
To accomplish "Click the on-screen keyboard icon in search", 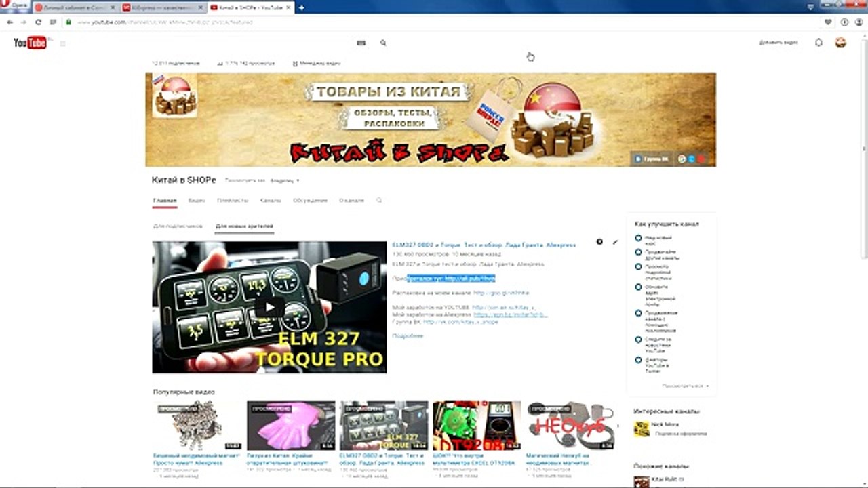I will pyautogui.click(x=361, y=43).
